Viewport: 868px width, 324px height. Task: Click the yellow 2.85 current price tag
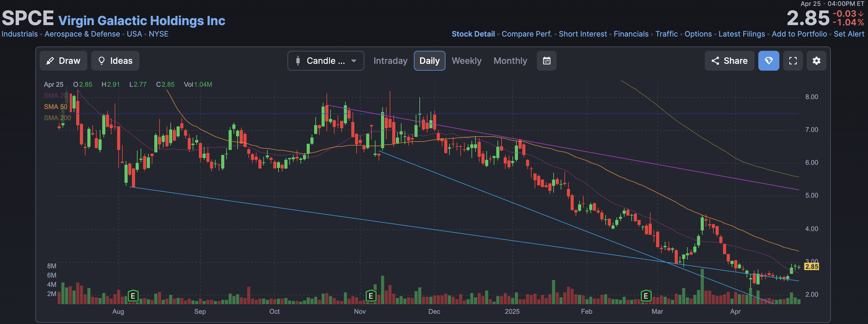click(x=811, y=266)
